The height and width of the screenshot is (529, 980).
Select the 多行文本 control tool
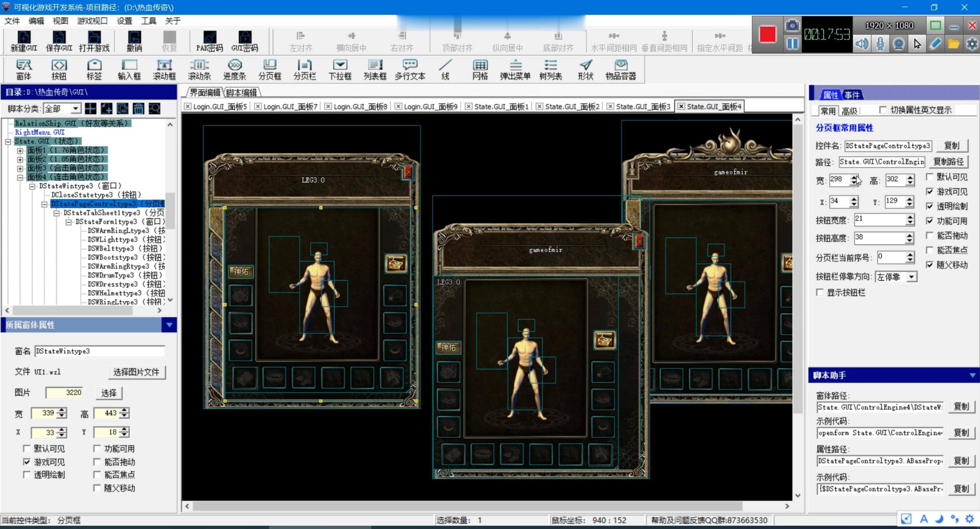coord(410,69)
